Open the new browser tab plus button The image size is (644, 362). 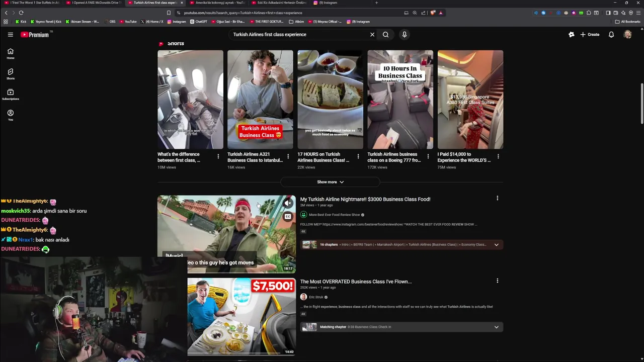coord(376,3)
